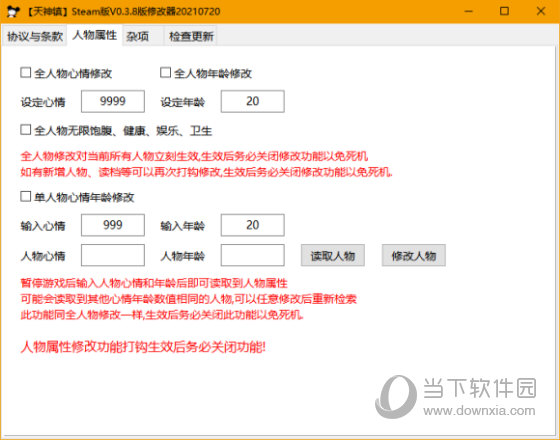Maximize the trainer window
Viewport: 560px width, 440px height.
pos(504,11)
